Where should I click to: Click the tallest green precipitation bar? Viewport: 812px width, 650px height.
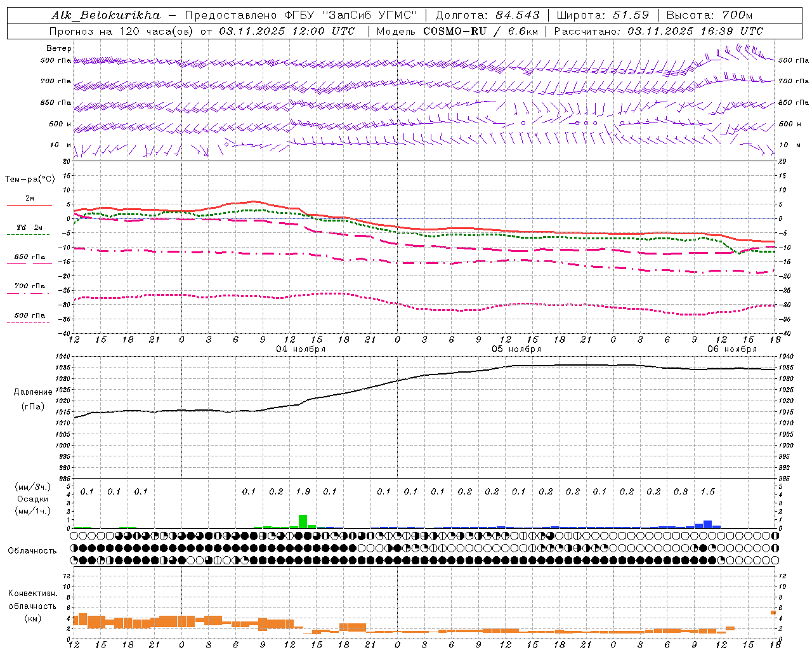303,521
